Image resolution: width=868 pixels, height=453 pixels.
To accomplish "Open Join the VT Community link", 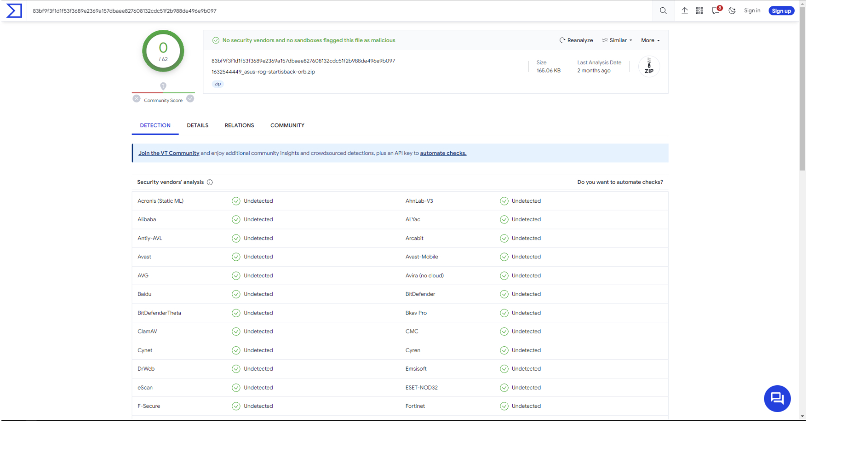I will click(169, 153).
